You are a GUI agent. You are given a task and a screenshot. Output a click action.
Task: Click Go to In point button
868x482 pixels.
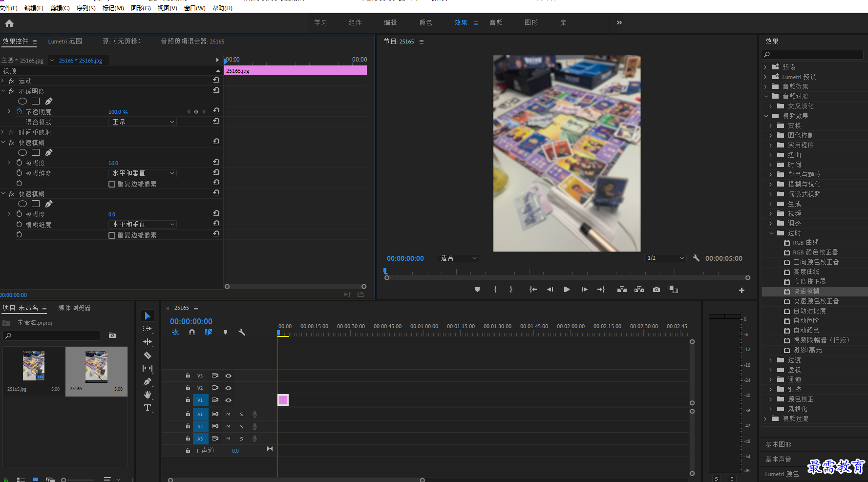(x=533, y=290)
